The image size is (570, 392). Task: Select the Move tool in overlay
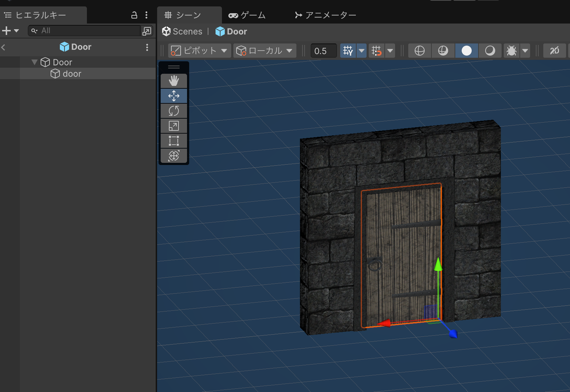click(x=174, y=96)
